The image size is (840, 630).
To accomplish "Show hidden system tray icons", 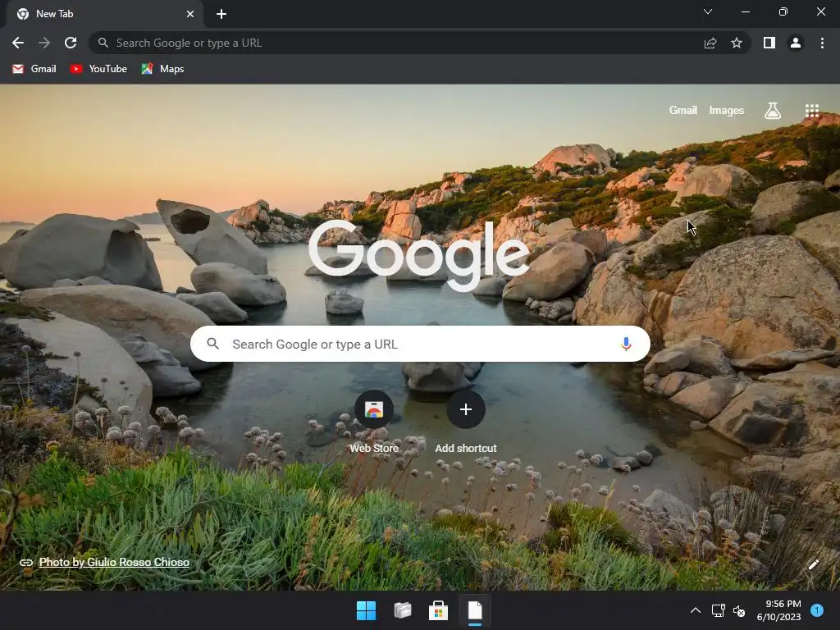I will click(696, 610).
